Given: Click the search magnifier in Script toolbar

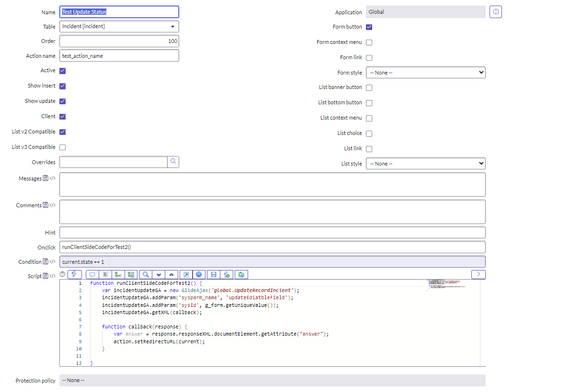Looking at the screenshot, I should point(145,275).
